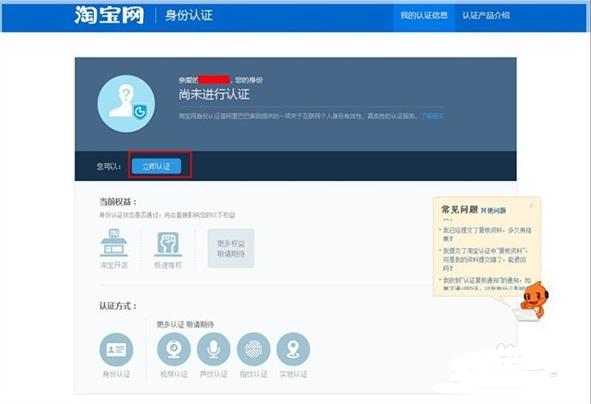Screen dimensions: 591x404
Task: Click the 当前权益 heading
Action: coord(118,202)
